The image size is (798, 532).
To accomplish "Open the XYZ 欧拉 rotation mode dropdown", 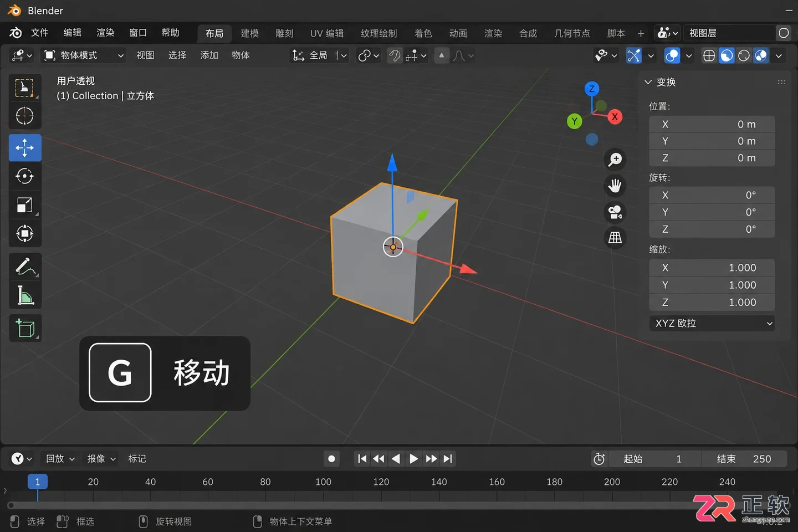I will [712, 324].
